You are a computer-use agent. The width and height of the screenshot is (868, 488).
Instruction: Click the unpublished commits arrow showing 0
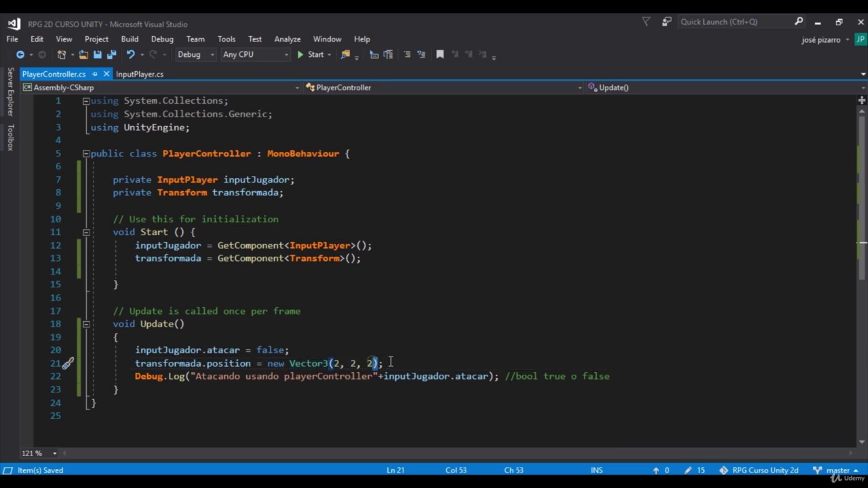pos(660,470)
